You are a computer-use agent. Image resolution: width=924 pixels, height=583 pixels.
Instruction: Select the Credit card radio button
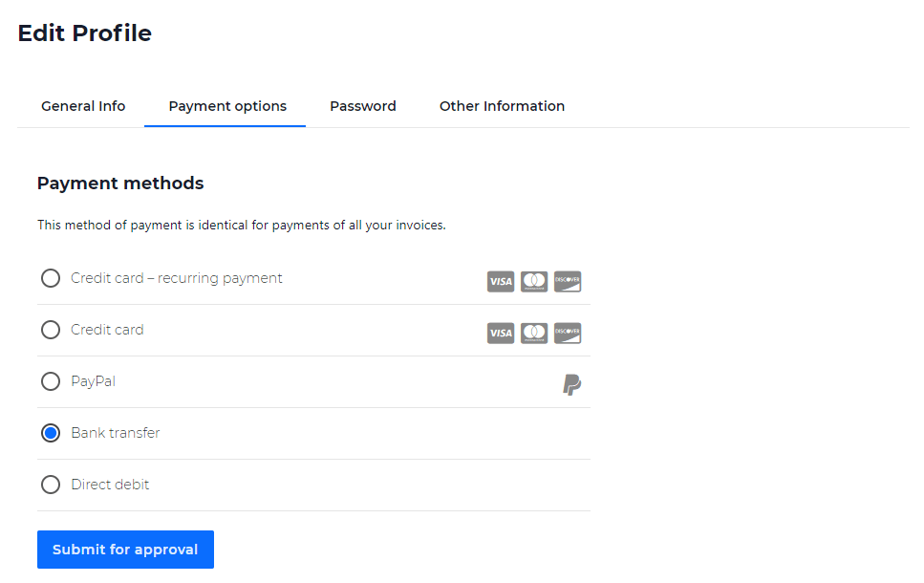pos(51,330)
